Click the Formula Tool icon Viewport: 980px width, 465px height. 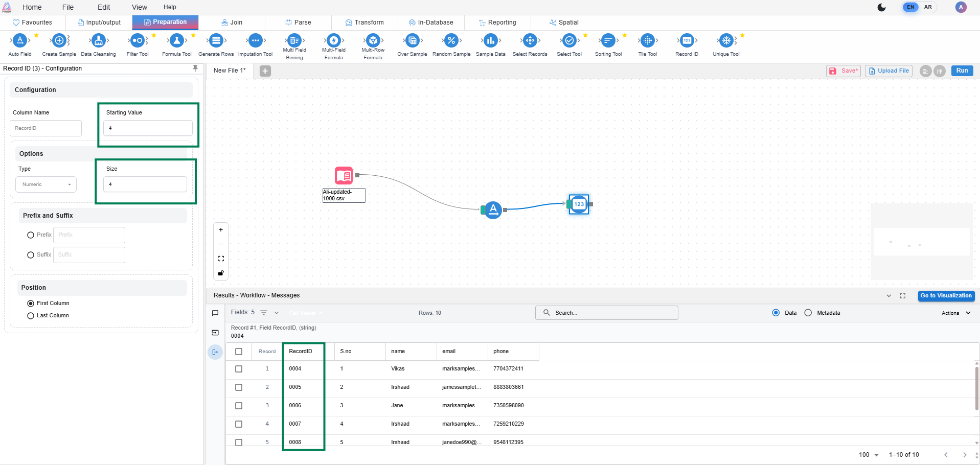click(176, 41)
